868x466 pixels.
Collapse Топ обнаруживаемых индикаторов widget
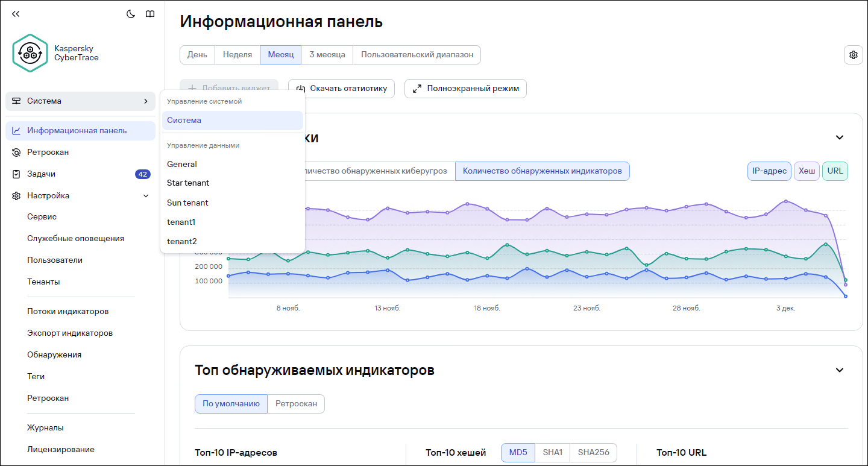[839, 370]
